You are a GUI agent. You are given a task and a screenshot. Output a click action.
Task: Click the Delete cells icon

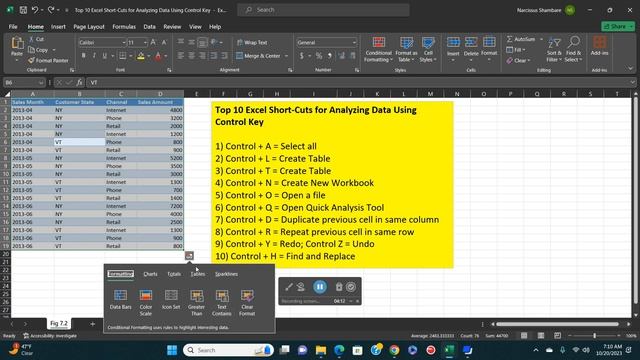coord(471,42)
